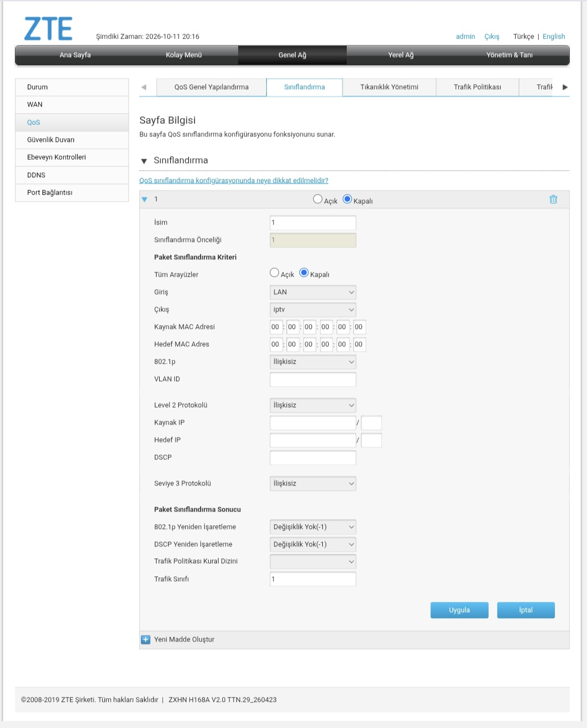Image resolution: width=587 pixels, height=728 pixels.
Task: Click the DSCP input field
Action: pos(313,458)
